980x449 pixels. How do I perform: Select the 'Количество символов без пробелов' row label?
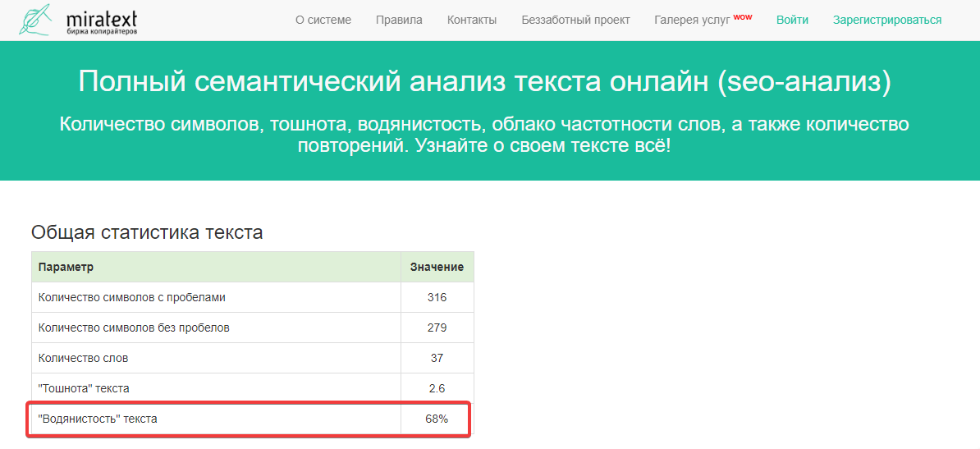point(134,327)
